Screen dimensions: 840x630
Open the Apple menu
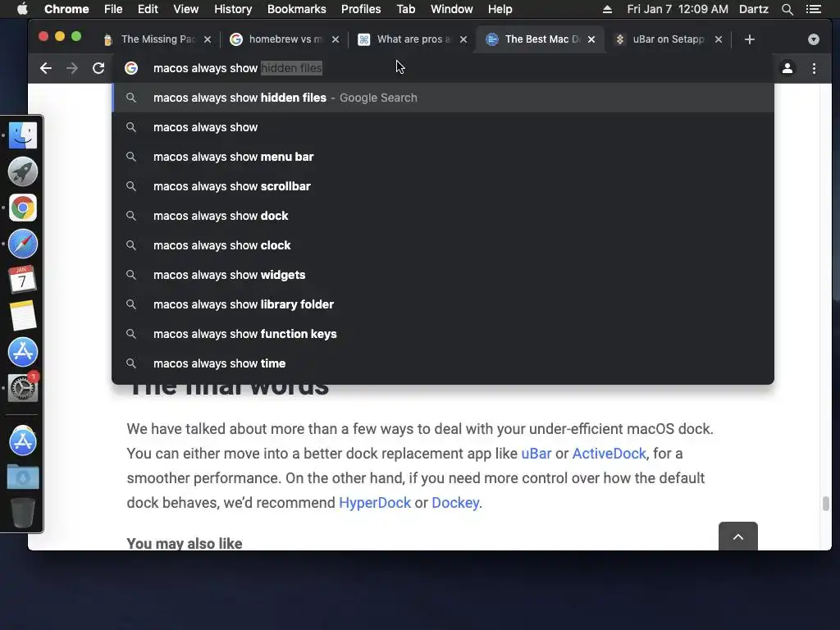pyautogui.click(x=22, y=9)
